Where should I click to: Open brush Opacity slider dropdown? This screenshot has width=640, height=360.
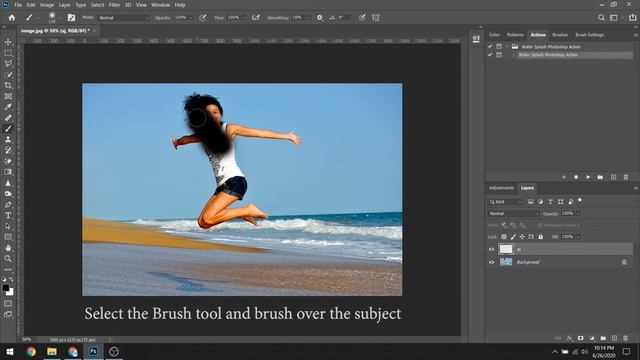191,18
